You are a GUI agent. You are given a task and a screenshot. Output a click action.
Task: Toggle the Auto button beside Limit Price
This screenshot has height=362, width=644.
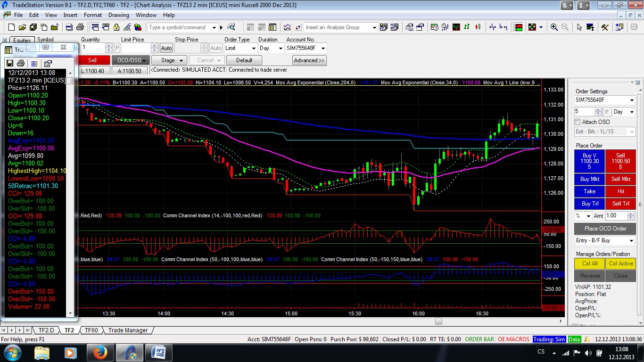click(166, 48)
